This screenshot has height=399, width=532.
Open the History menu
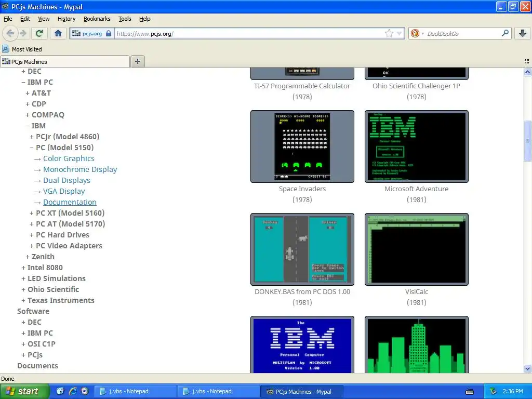(x=66, y=19)
